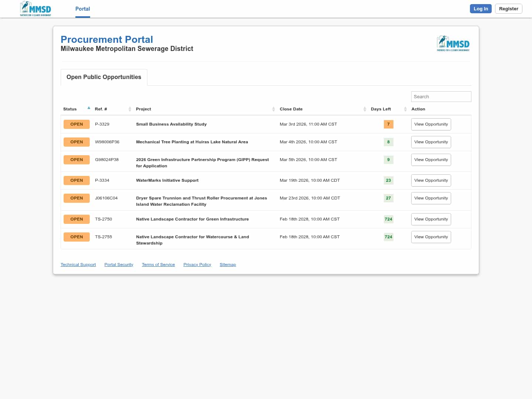
Task: Open Mechanical Tree Planting project title
Action: point(192,142)
